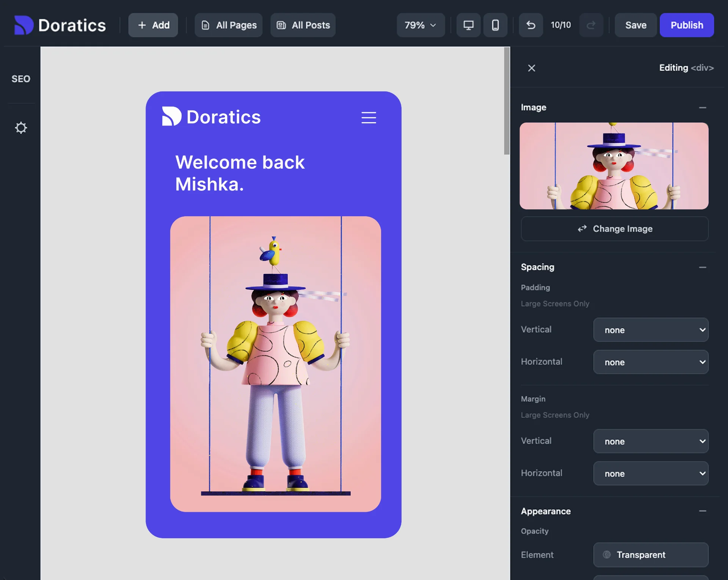This screenshot has height=580, width=728.
Task: Open the SEO panel
Action: click(x=21, y=79)
